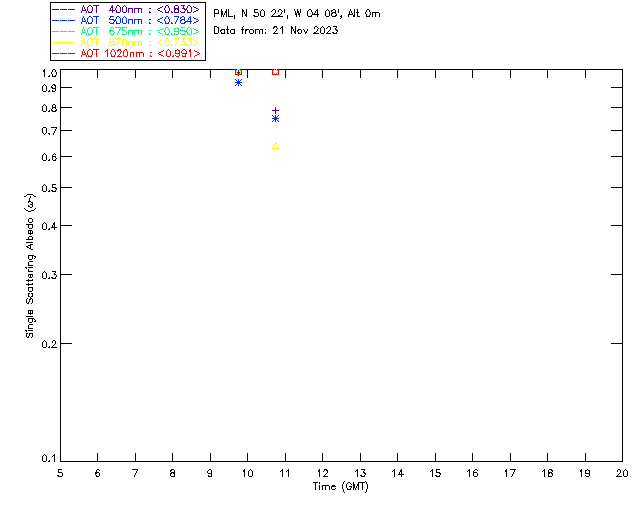Click the x-axis tick label '20'
This screenshot has height=512, width=640.
[622, 473]
